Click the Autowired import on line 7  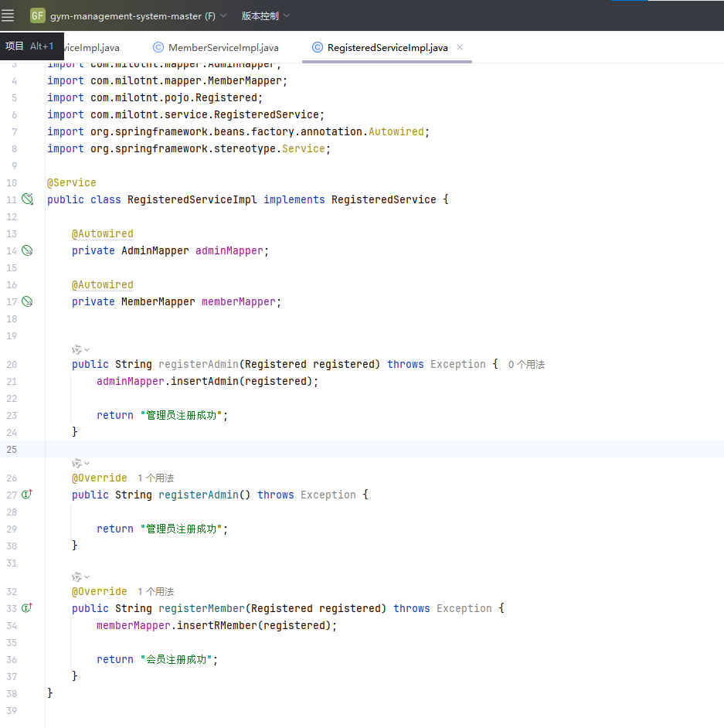pyautogui.click(x=396, y=132)
